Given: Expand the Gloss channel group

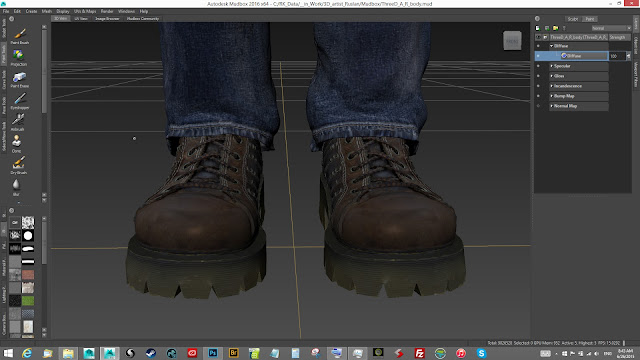Looking at the screenshot, I should [551, 76].
